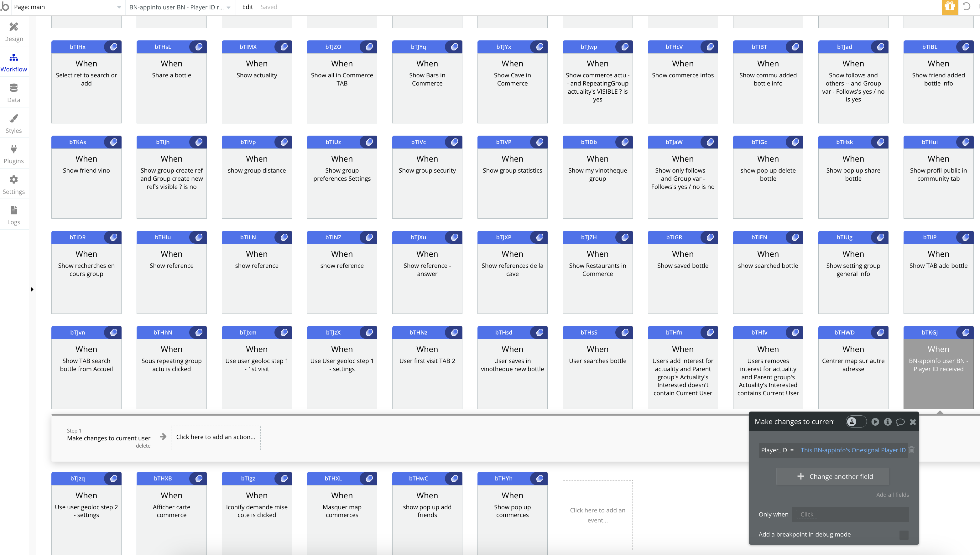This screenshot has height=555, width=980.
Task: Click the color icon on bTIGR event
Action: click(x=710, y=237)
